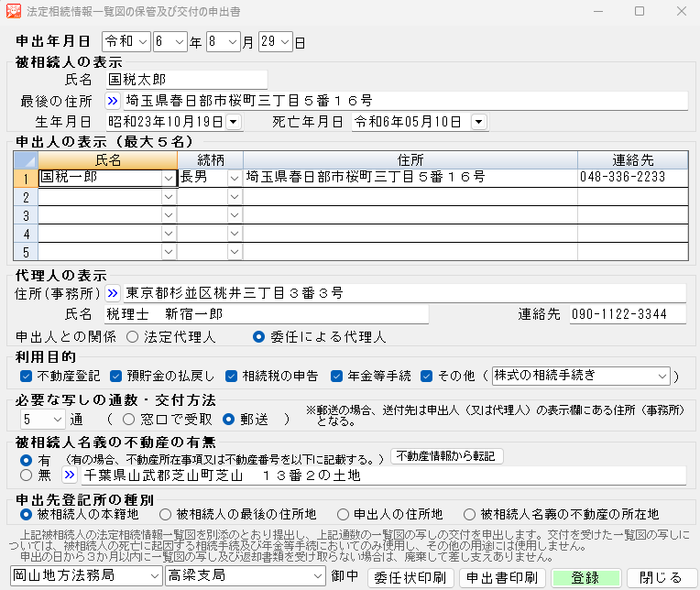Screen dimensions: 700x590
Task: Open the 続柄 dropdown showing 長男
Action: [x=234, y=178]
